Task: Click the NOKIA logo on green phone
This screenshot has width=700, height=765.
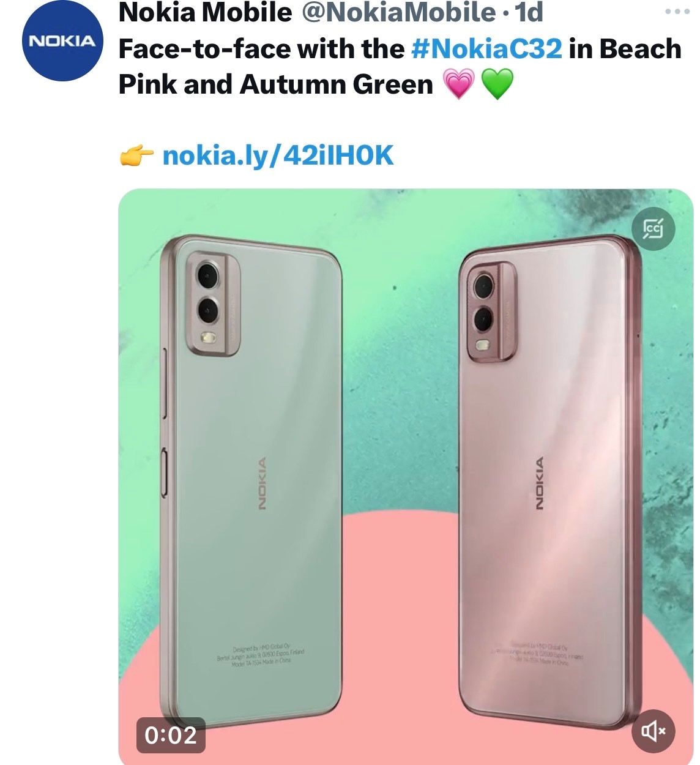Action: point(261,483)
